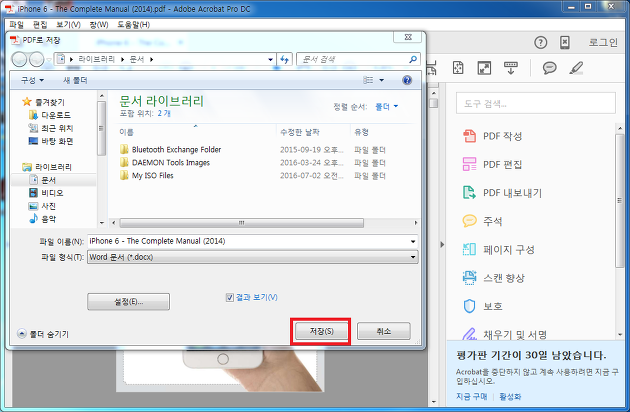Viewport: 630px width, 412px height.
Task: Click the scrolling mode keyboard icon
Action: click(511, 68)
